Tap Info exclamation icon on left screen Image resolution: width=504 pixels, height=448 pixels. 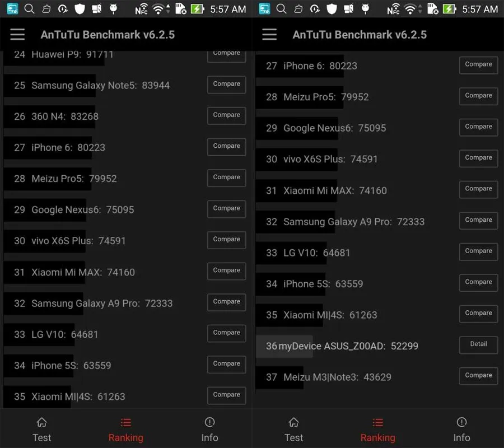pos(209,422)
